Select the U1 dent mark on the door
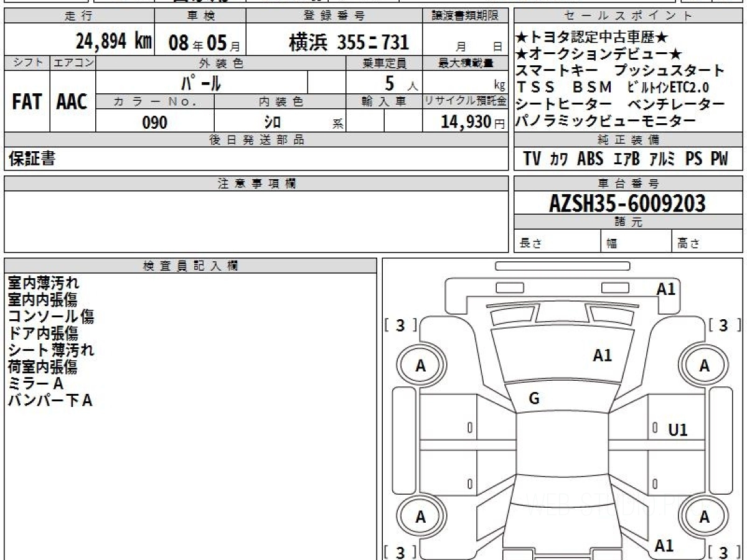This screenshot has height=560, width=747. pos(678,430)
